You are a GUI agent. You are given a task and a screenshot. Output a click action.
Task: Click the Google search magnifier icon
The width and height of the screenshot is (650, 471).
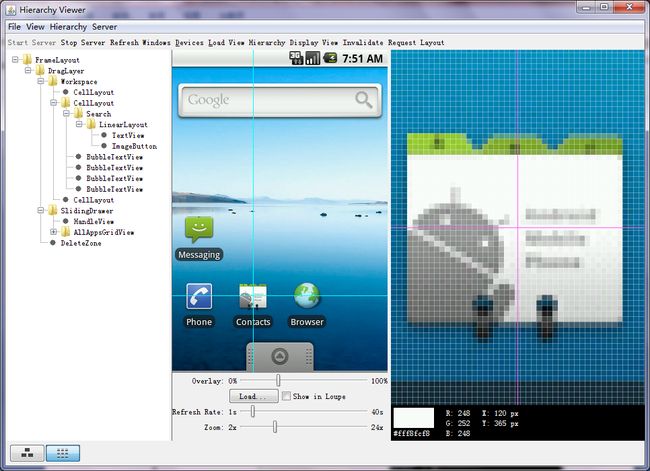(364, 100)
